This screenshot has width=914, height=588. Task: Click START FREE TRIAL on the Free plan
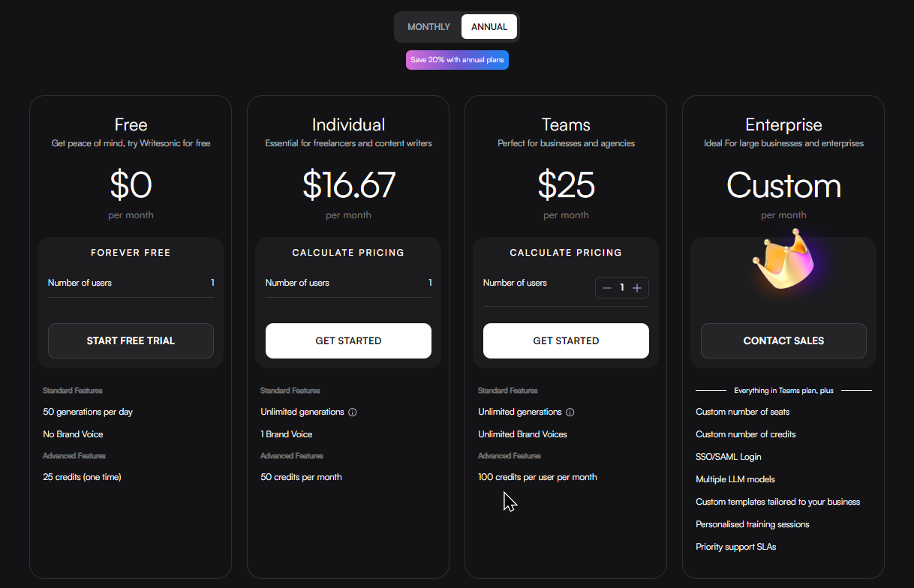131,340
